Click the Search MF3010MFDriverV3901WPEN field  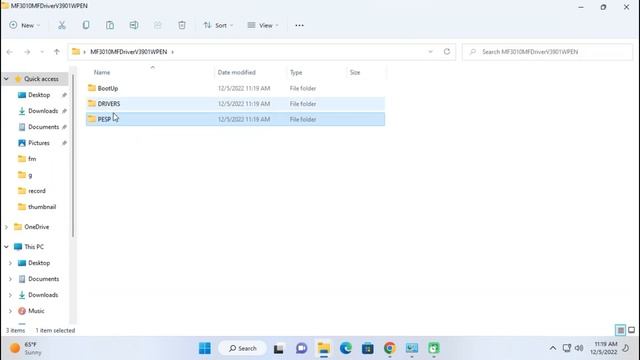coord(547,52)
